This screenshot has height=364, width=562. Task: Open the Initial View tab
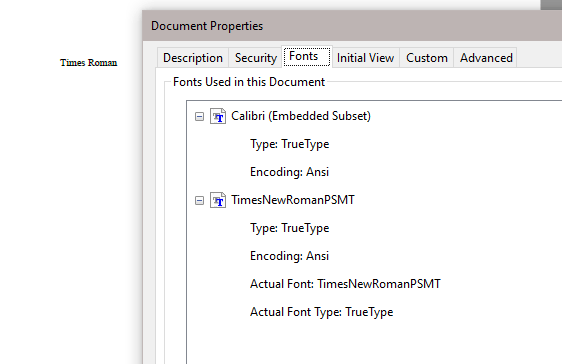[x=365, y=58]
